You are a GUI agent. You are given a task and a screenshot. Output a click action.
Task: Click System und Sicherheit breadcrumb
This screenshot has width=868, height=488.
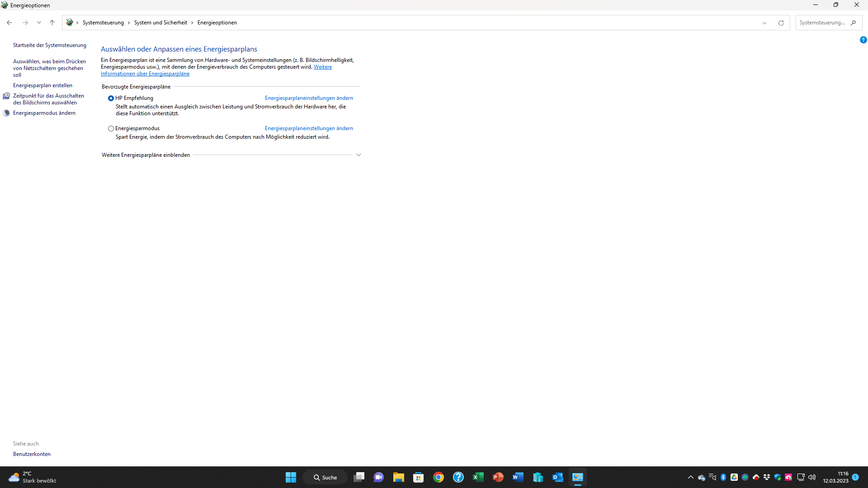[160, 23]
